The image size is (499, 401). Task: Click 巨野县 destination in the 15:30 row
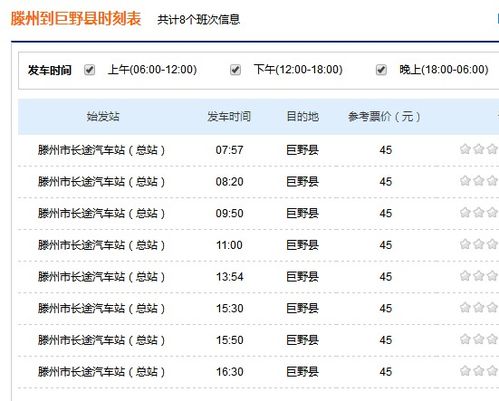[303, 308]
